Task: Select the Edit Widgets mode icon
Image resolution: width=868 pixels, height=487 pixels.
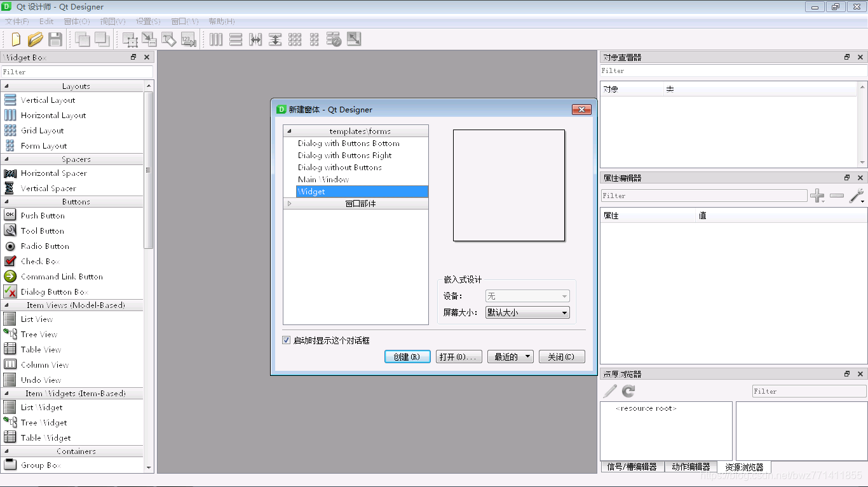Action: tap(130, 39)
